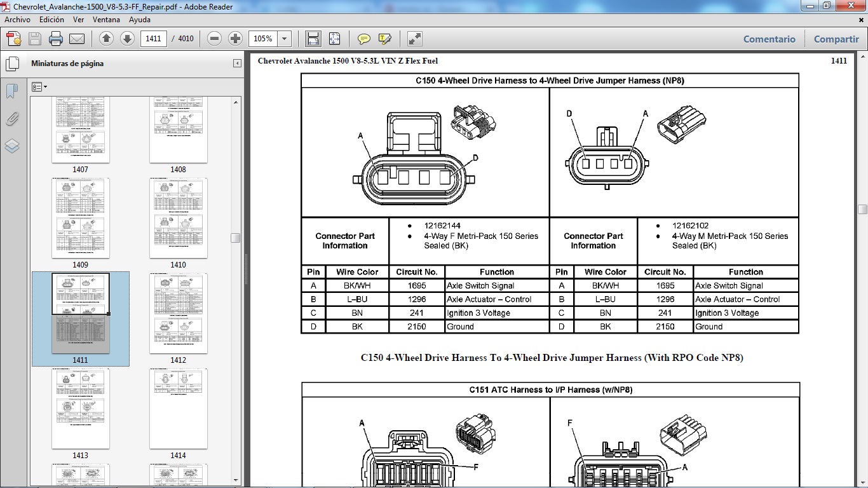
Task: Select page 1407 thumbnail
Action: pos(81,130)
